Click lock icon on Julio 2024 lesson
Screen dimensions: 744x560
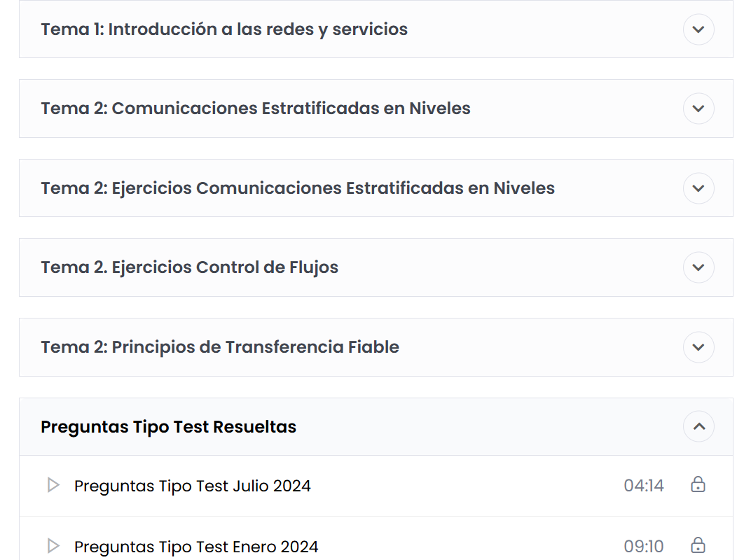point(698,484)
